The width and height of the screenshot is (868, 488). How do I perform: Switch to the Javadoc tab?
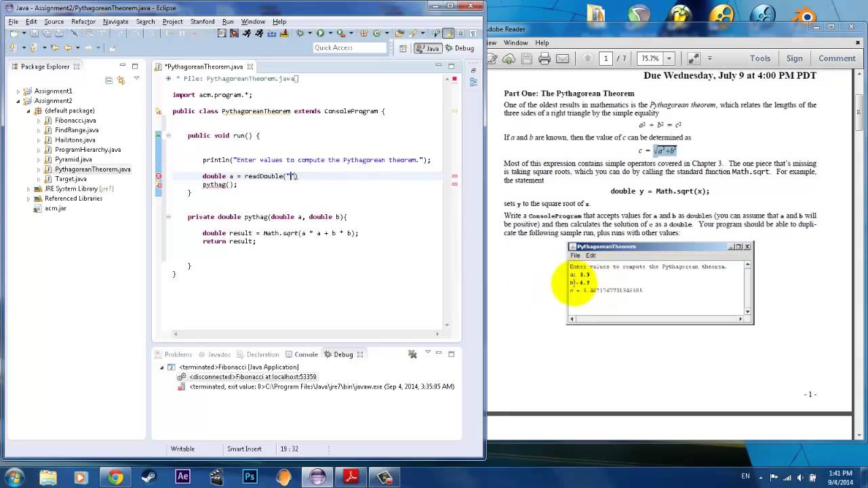coord(214,354)
